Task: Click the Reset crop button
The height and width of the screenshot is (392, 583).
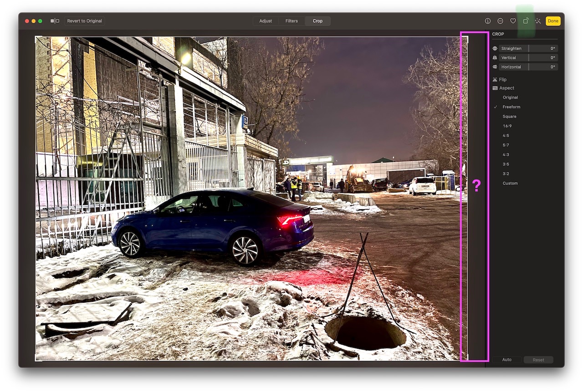Action: [x=538, y=360]
